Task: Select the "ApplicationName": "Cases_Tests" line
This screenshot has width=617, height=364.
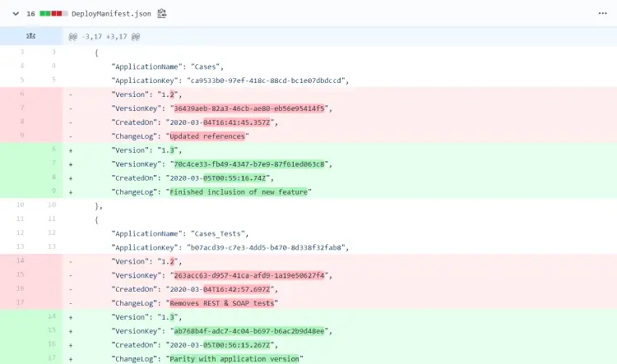Action: click(180, 234)
